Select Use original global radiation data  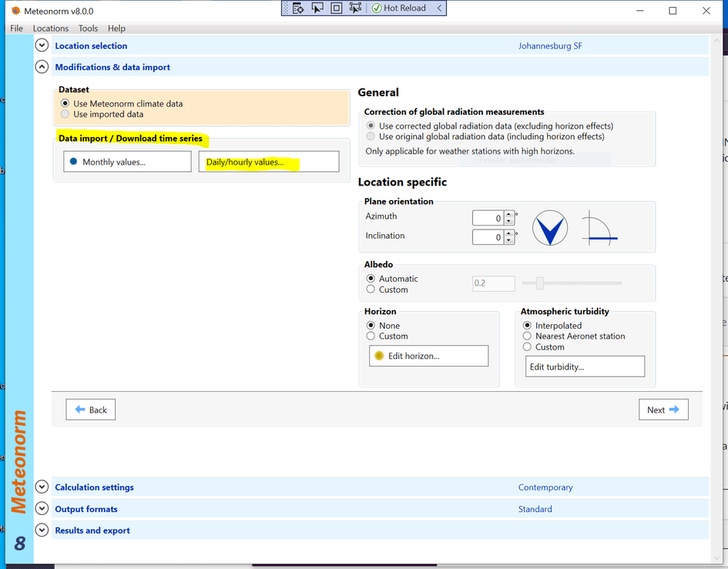(371, 136)
